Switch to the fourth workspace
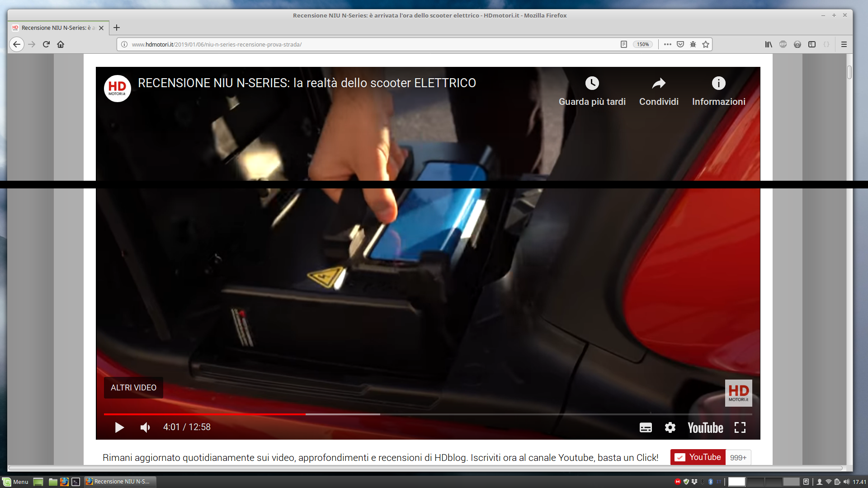Image resolution: width=868 pixels, height=488 pixels. 791,482
